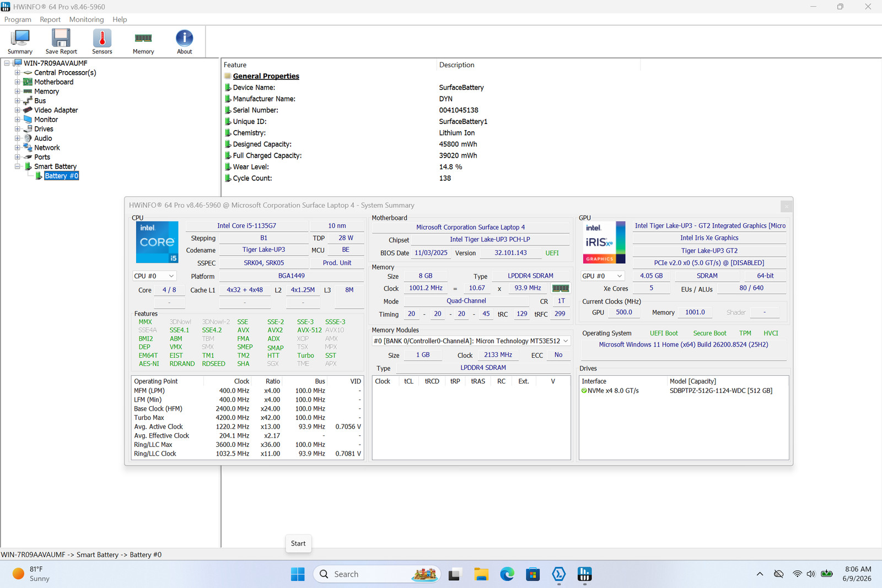Click the taskbar Search box
The image size is (882, 588).
pyautogui.click(x=377, y=574)
